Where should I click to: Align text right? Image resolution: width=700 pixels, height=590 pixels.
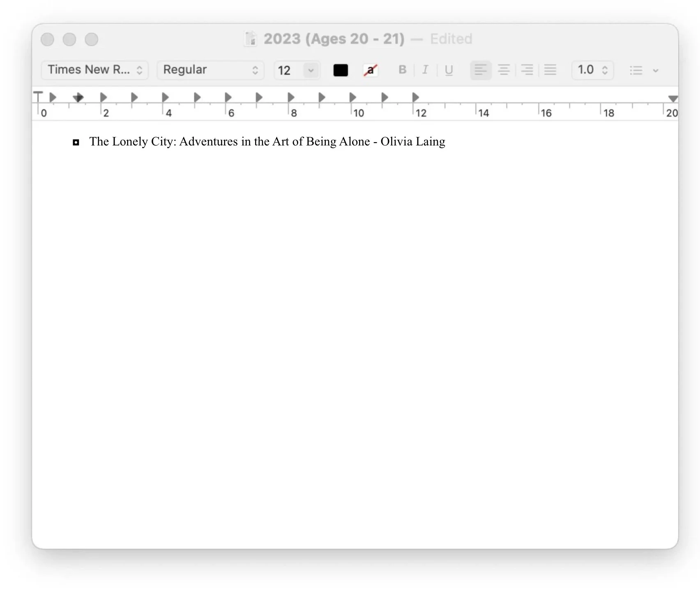click(527, 70)
